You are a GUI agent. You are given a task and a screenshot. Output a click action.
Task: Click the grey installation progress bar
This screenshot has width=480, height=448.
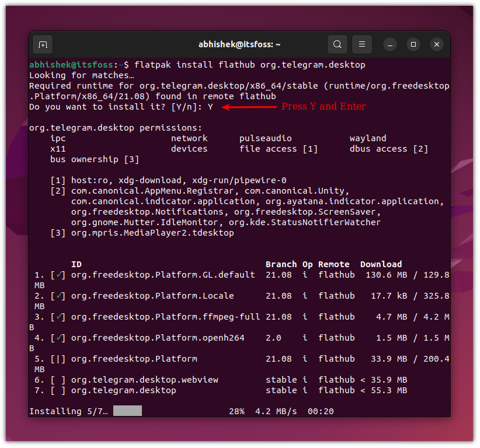127,411
